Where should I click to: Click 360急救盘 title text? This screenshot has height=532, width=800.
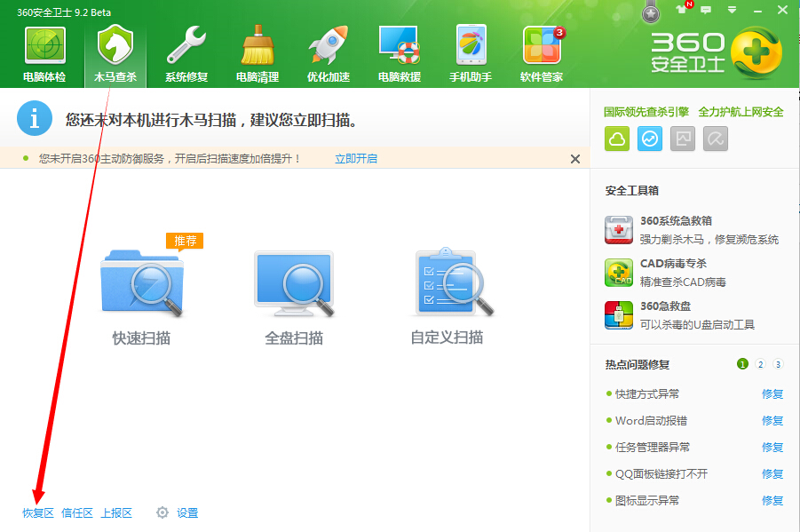pos(665,306)
